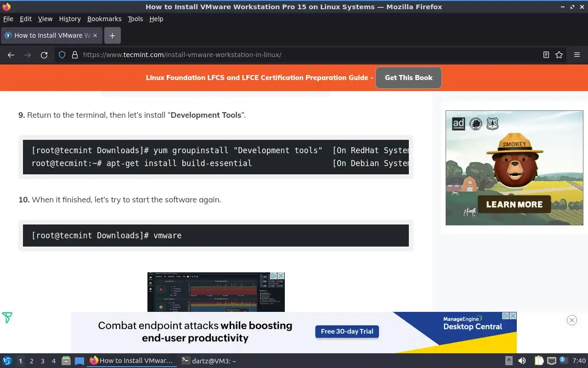The width and height of the screenshot is (588, 368).
Task: Click the show desktop taskbar icon
Action: 79,361
